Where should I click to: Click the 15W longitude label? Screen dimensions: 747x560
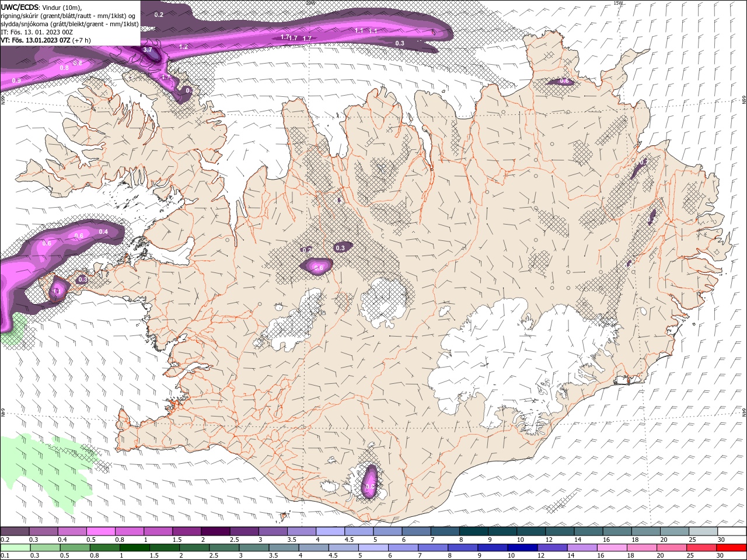619,3
